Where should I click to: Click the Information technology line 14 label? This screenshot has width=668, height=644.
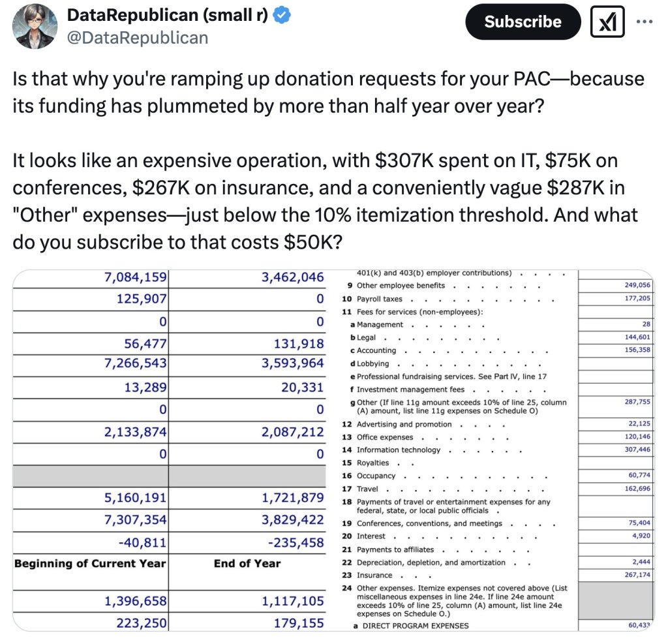(399, 450)
